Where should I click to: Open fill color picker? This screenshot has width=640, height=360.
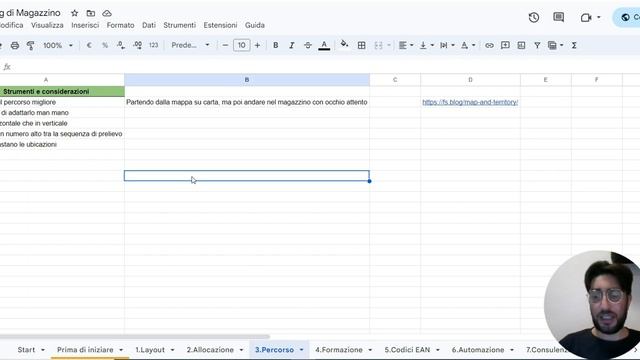click(344, 44)
